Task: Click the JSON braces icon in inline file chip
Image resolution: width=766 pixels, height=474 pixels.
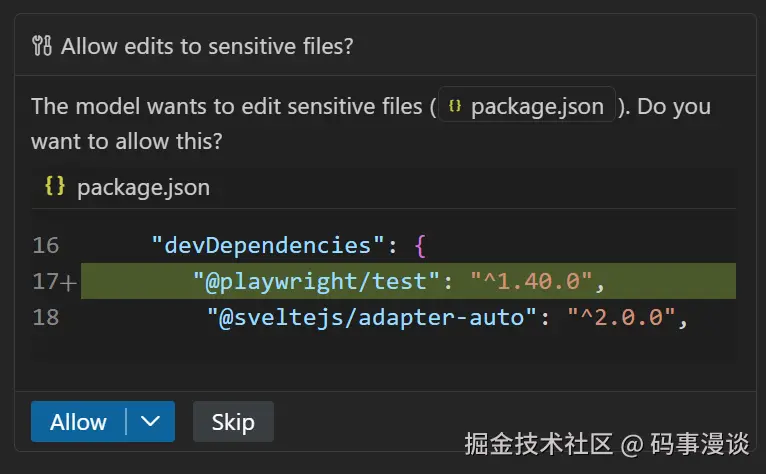Action: point(455,107)
